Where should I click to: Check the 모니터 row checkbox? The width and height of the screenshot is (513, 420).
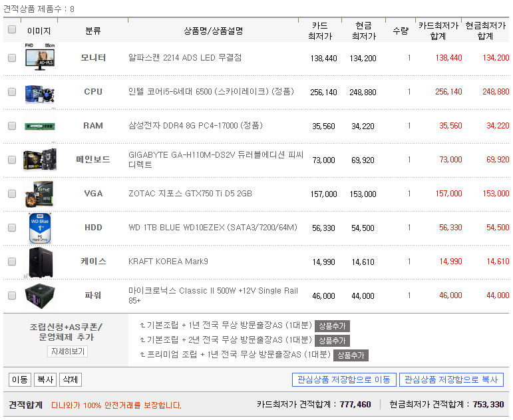[12, 58]
